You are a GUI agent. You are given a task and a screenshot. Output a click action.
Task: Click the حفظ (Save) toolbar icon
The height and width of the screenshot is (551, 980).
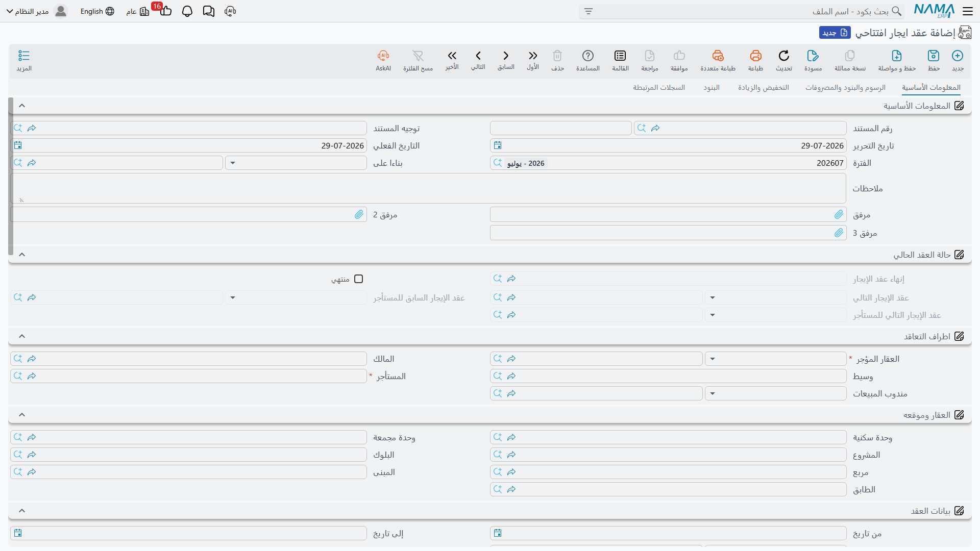pos(934,56)
